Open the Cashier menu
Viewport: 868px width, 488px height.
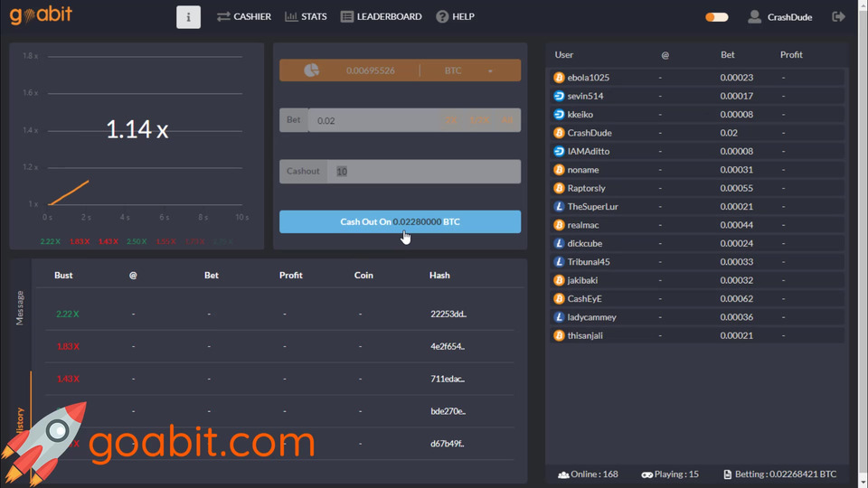pos(244,16)
